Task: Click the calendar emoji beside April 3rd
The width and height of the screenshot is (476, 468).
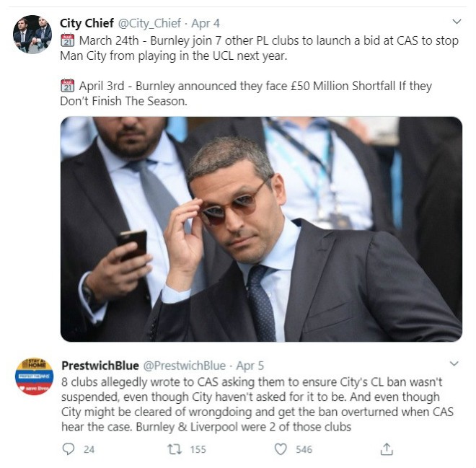Action: coord(68,86)
